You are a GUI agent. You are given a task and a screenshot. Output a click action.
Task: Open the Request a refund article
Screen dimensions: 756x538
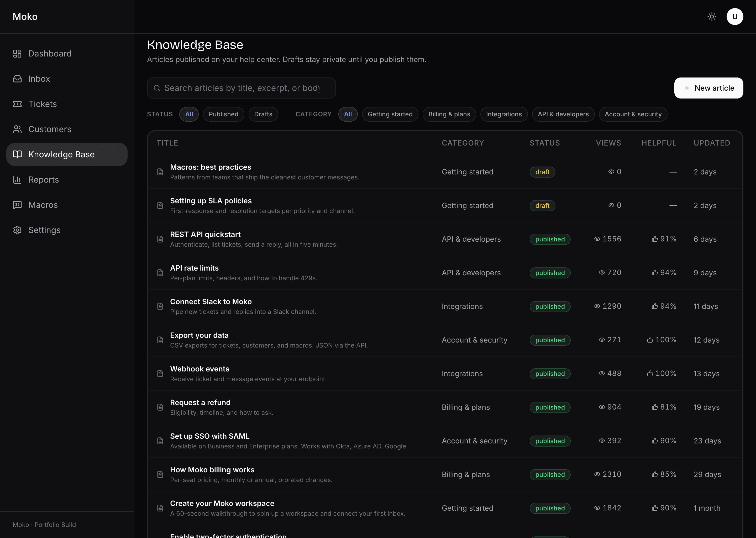coord(200,402)
